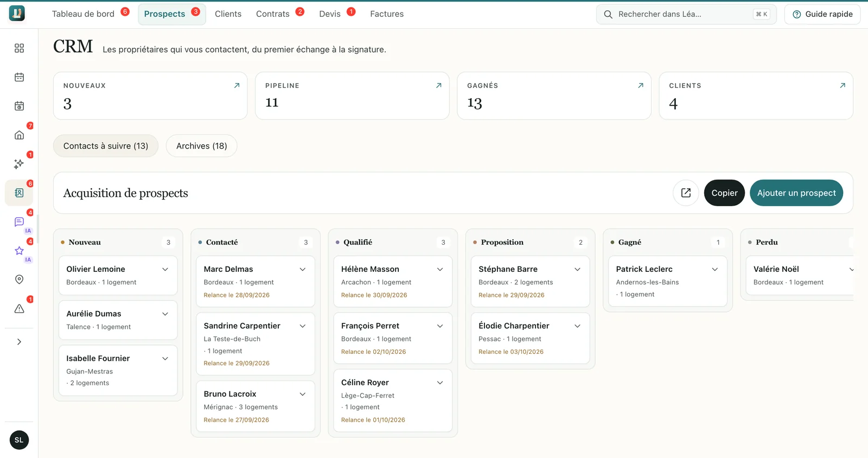Open the star IA sidebar icon

pyautogui.click(x=19, y=251)
